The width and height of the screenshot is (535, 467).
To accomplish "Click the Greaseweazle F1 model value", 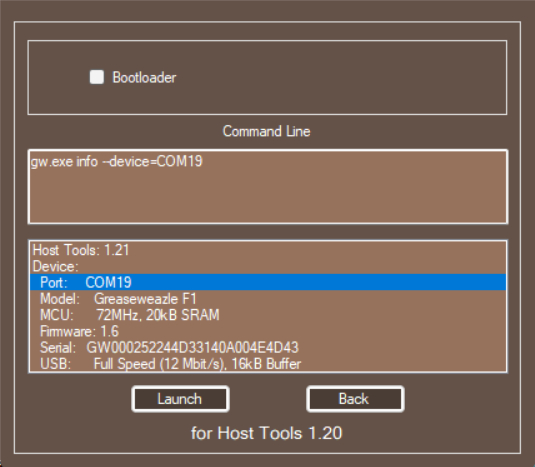I will [x=145, y=299].
